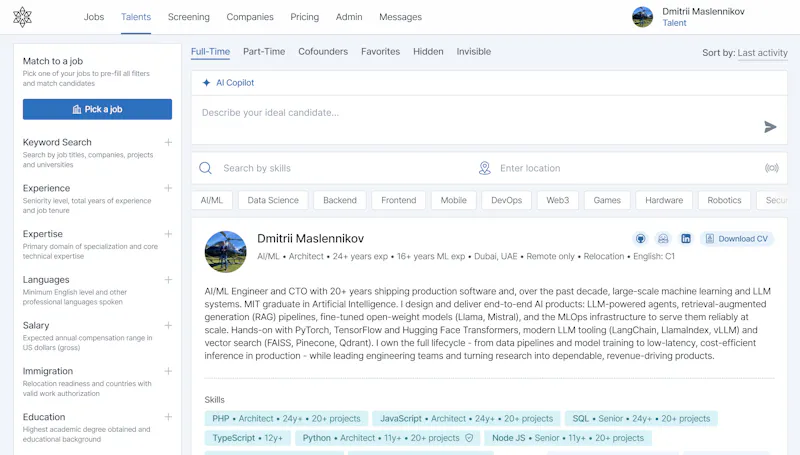Filter by Games chip
The width and height of the screenshot is (800, 455).
coord(607,200)
